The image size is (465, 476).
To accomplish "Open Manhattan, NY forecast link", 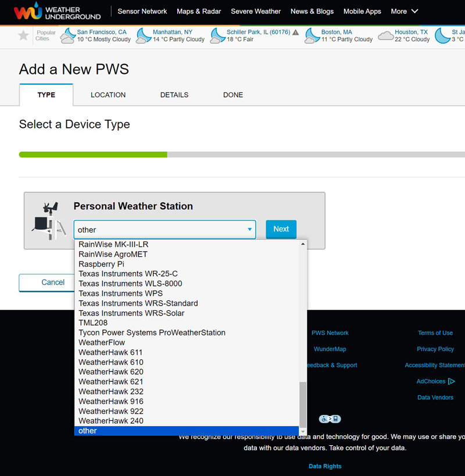I will tap(173, 32).
